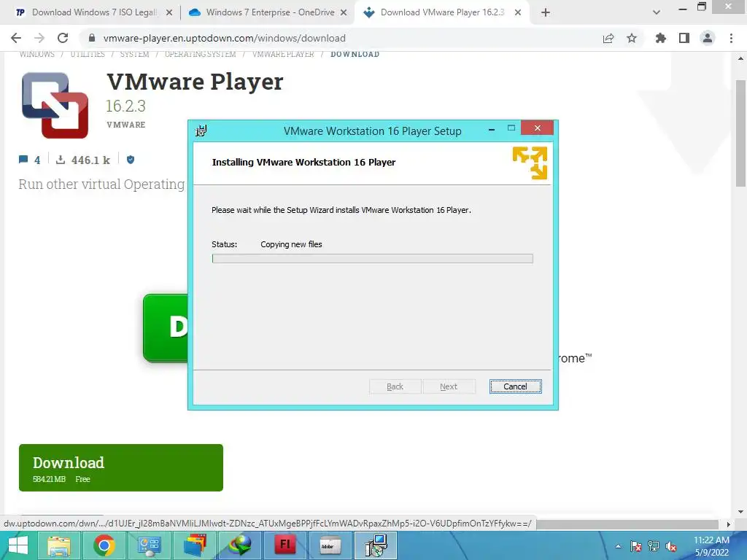747x560 pixels.
Task: Click the UTILITIES breadcrumb link
Action: coord(88,54)
